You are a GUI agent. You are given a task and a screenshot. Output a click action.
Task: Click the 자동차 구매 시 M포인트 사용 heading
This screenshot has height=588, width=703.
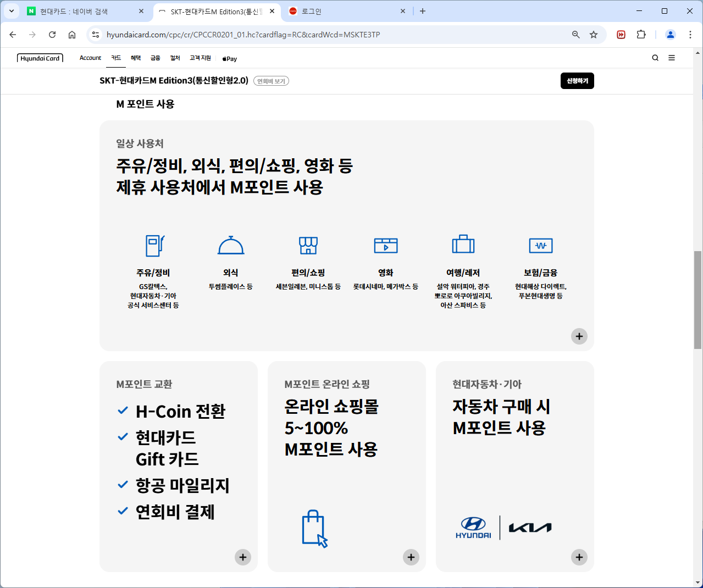[501, 417]
